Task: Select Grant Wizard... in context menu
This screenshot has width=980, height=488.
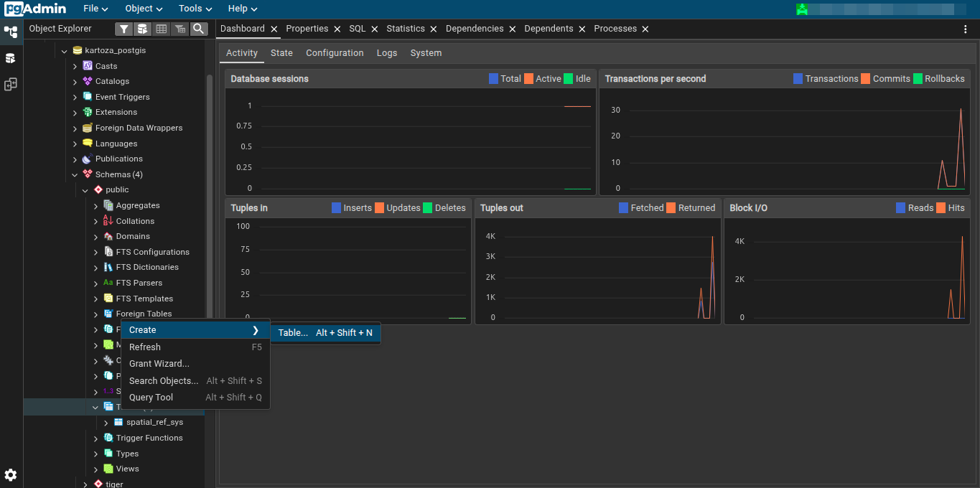Action: (159, 364)
